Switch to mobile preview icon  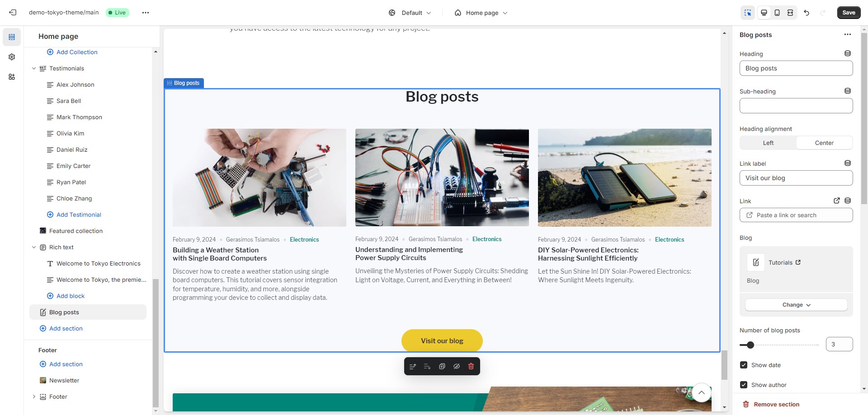tap(777, 13)
